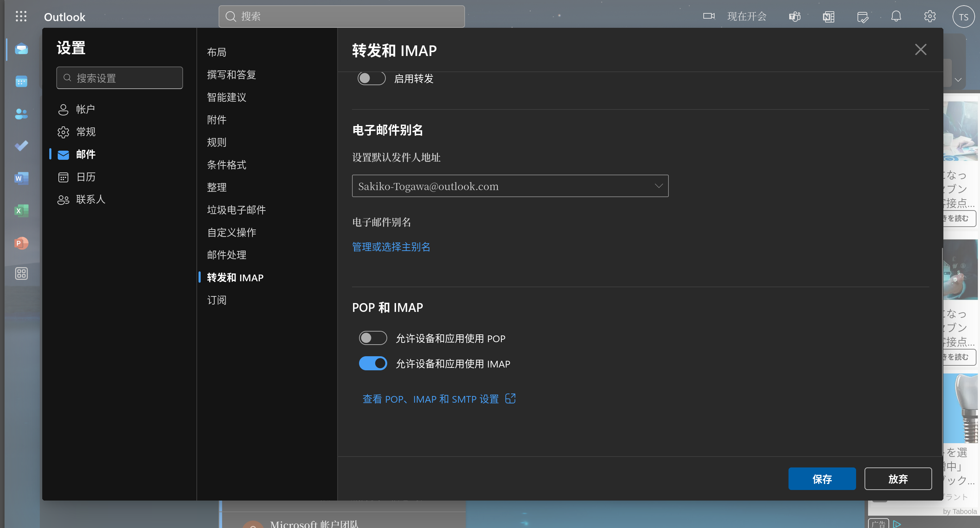Toggle 允许设备和应用使用 POP switch
The height and width of the screenshot is (528, 980).
click(373, 338)
